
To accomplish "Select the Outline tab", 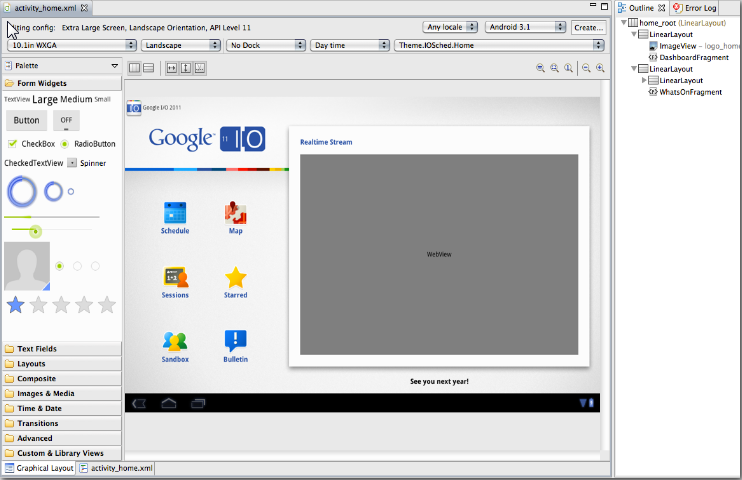I will 642,8.
